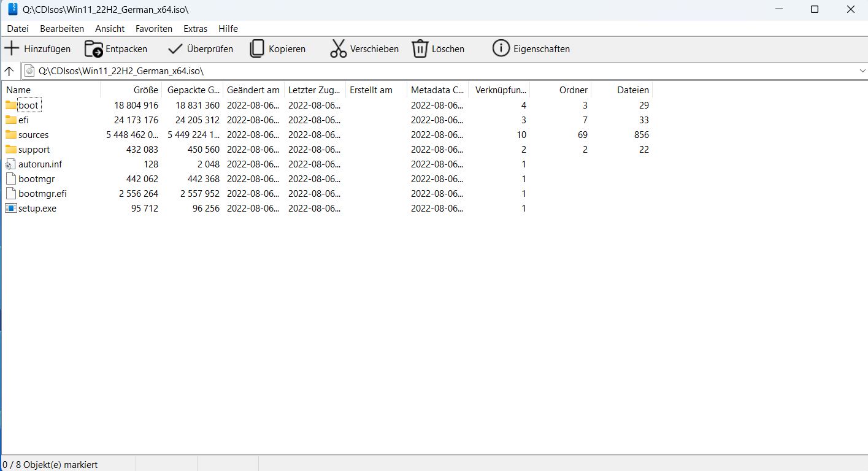Sort by the Metadata column header
This screenshot has width=868, height=471.
(x=437, y=90)
